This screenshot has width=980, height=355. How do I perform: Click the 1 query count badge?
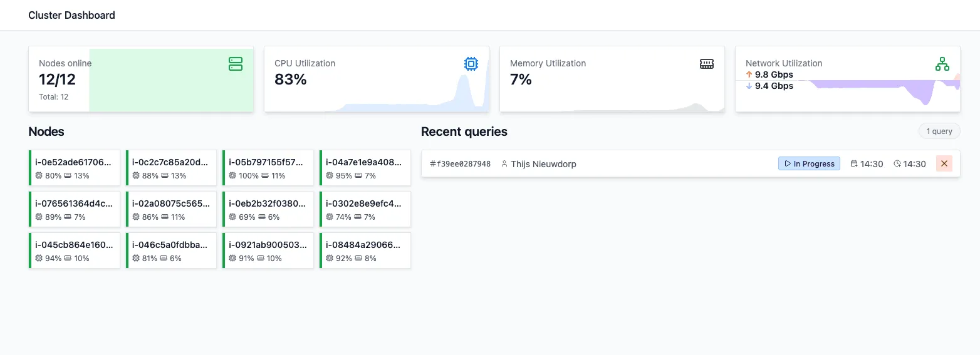(x=939, y=131)
